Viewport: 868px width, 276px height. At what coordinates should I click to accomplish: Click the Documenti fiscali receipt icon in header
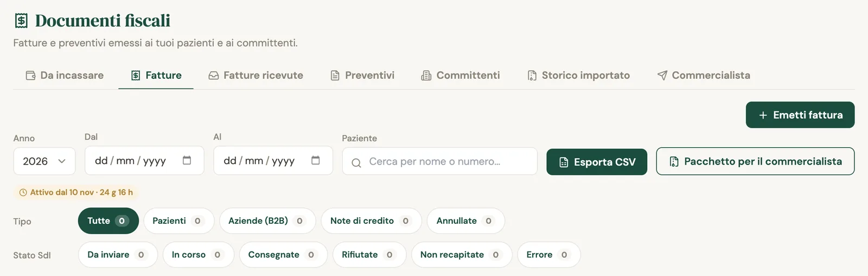coord(21,21)
